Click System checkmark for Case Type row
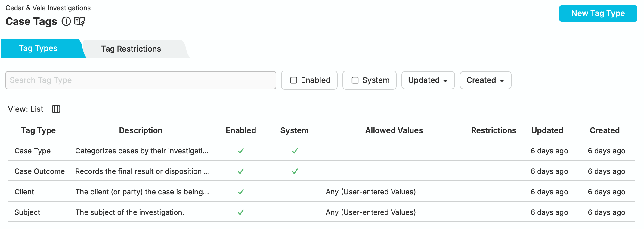Viewport: 644px width, 229px height. (295, 151)
